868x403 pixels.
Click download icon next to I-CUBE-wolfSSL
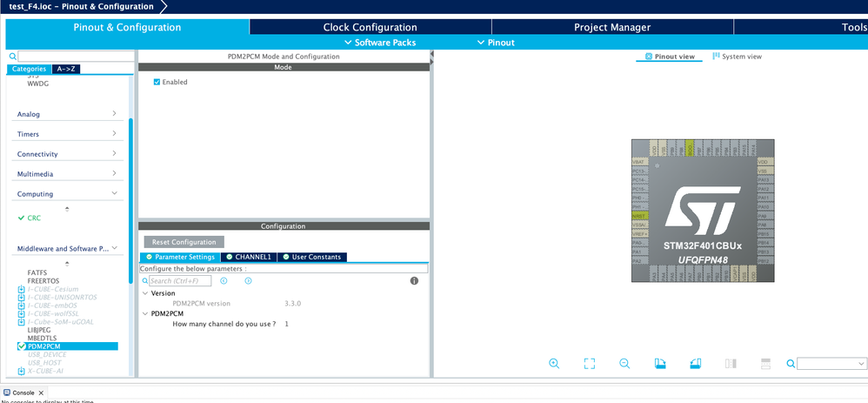point(21,313)
